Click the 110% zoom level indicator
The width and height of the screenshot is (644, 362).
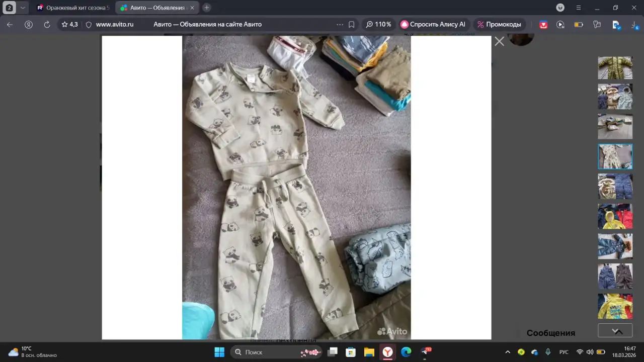point(378,24)
